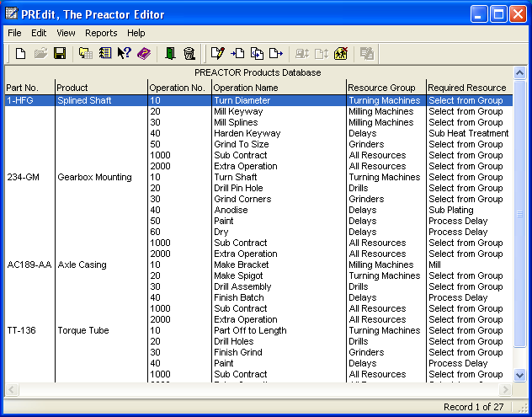The height and width of the screenshot is (417, 532).
Task: Click the vertical scrollbar thumb
Action: point(519,214)
